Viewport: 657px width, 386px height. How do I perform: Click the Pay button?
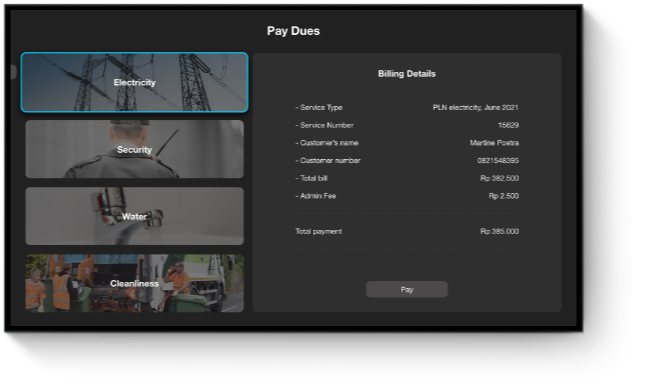(x=407, y=289)
